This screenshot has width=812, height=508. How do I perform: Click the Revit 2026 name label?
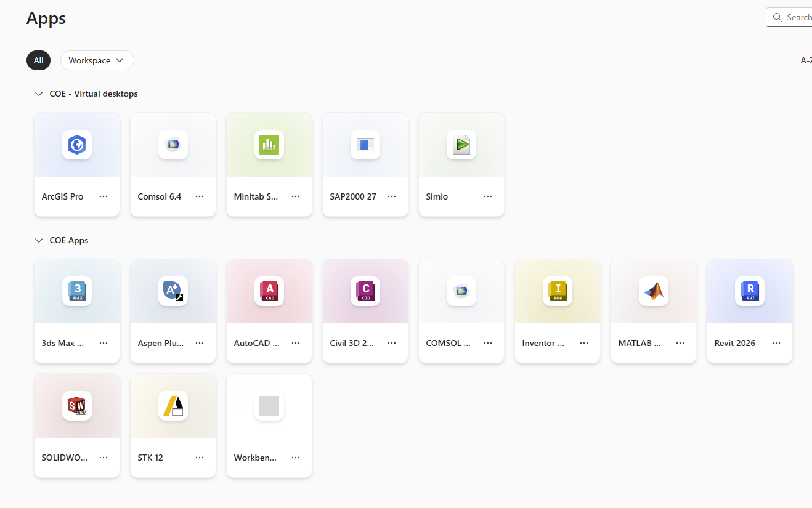pos(735,343)
